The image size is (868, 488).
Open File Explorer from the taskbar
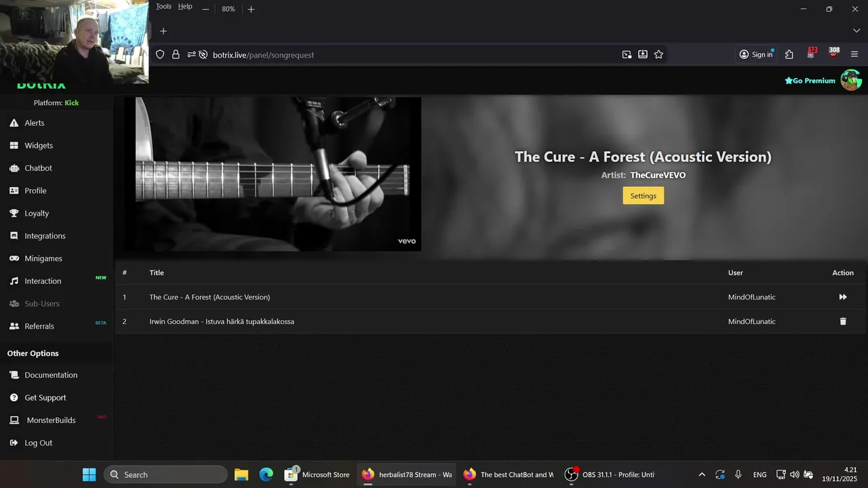point(241,474)
